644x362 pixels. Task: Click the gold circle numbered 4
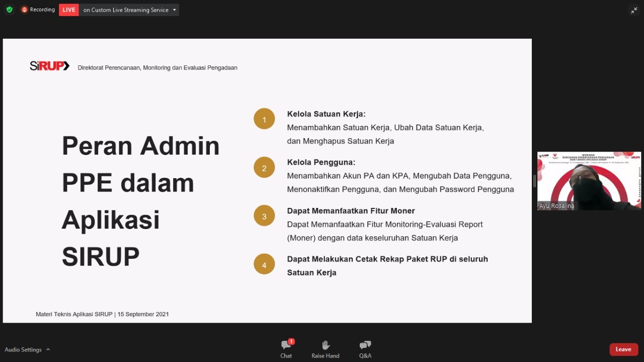click(x=264, y=264)
